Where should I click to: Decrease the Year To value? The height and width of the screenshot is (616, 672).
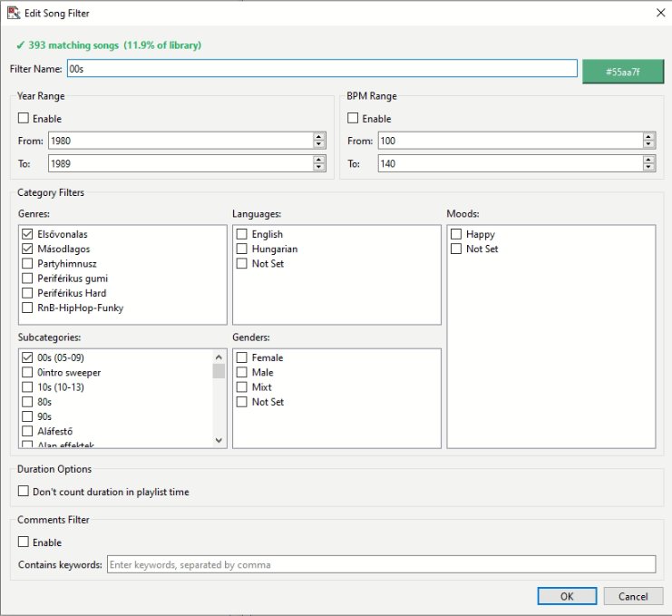click(319, 168)
